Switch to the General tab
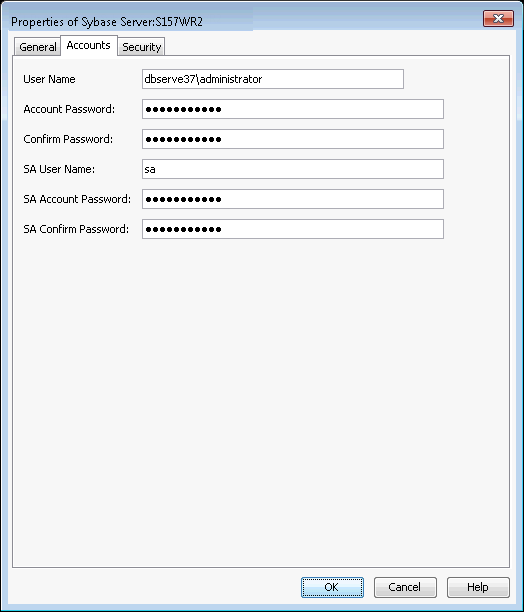The height and width of the screenshot is (612, 524). pos(38,47)
